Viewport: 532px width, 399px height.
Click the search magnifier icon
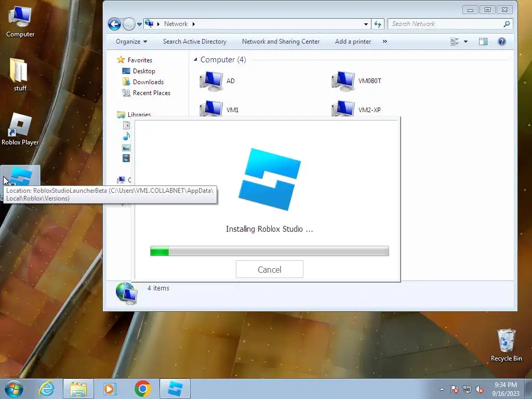(507, 24)
